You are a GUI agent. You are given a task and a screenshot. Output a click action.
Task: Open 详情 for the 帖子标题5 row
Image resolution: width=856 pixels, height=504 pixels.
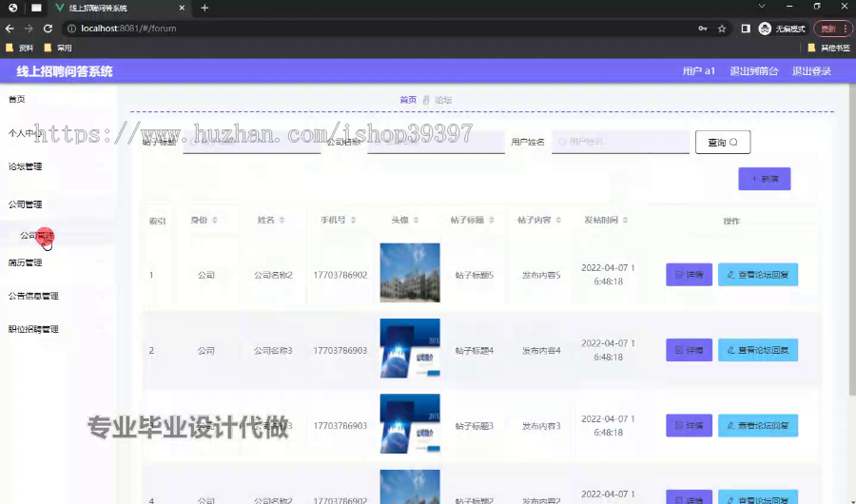[689, 275]
